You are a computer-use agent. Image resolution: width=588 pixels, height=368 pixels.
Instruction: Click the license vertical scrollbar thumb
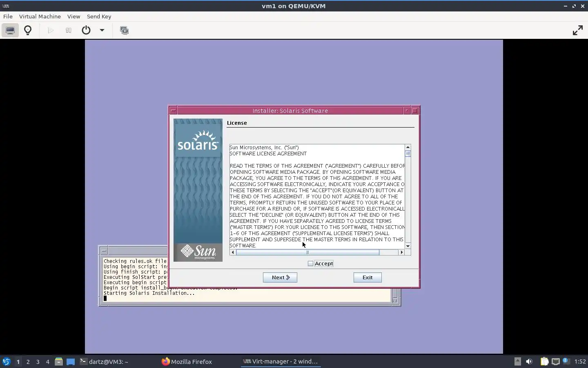coord(408,154)
